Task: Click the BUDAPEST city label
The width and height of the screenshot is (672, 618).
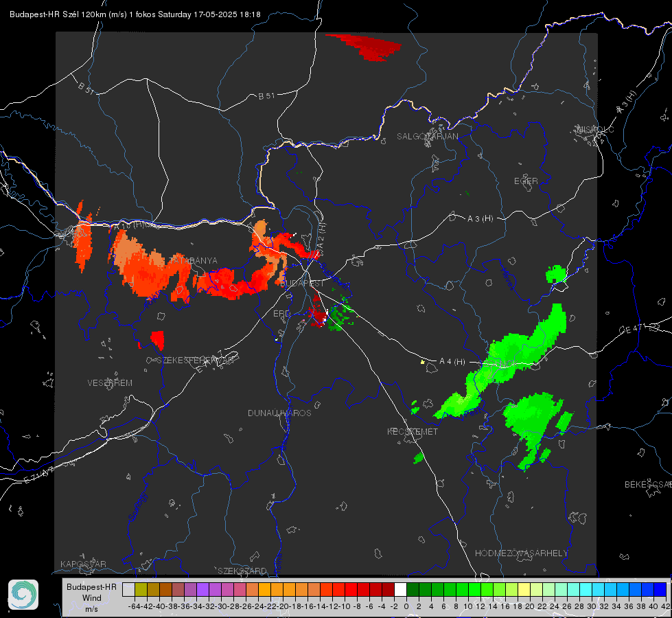Action: coord(303,284)
